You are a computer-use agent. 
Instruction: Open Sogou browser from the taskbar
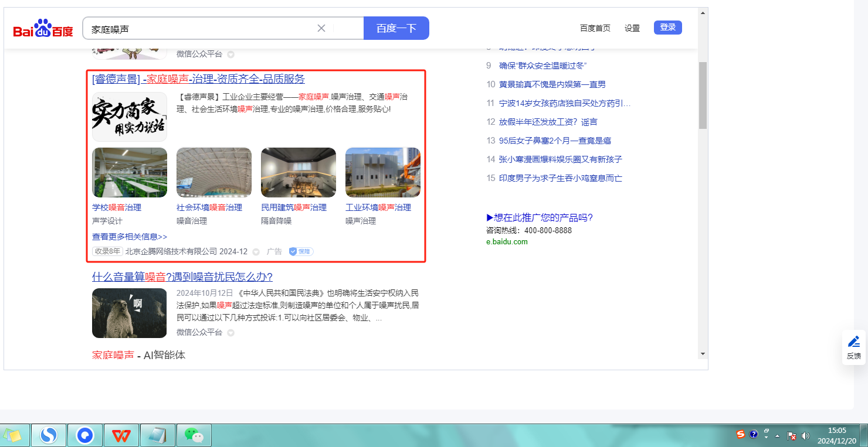pyautogui.click(x=49, y=435)
